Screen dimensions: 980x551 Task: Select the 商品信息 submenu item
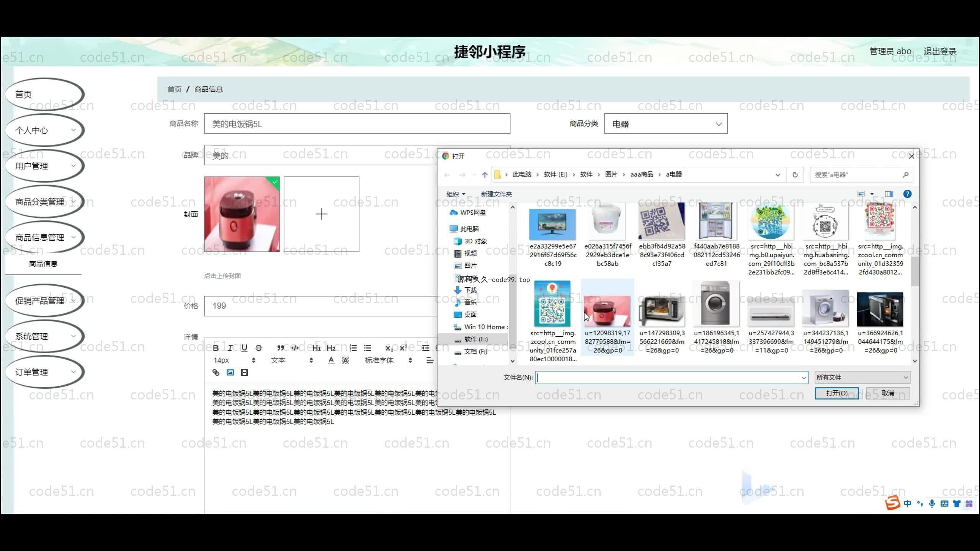tap(43, 264)
